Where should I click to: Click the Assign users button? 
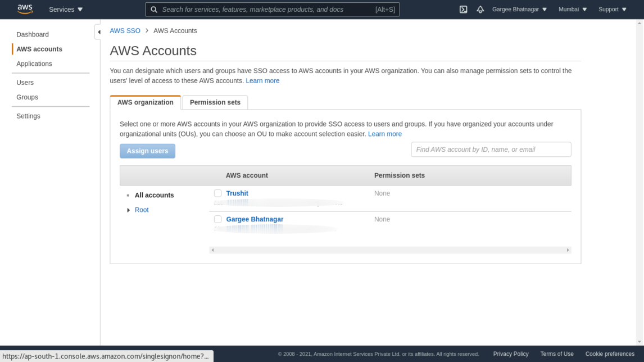point(147,151)
